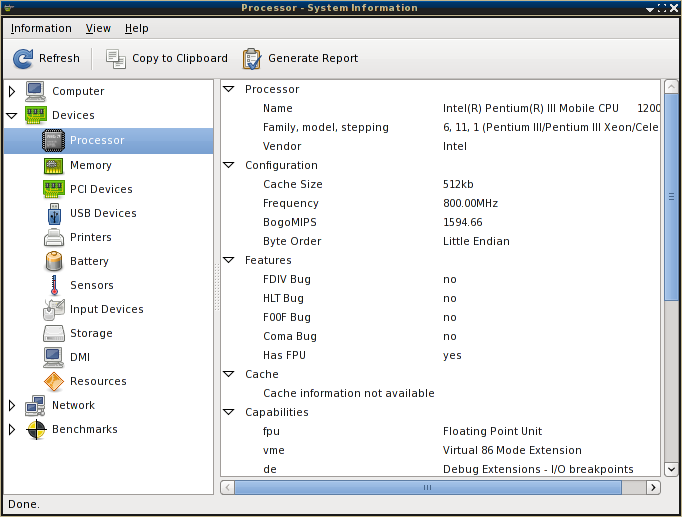Screen dimensions: 682x517
Task: Select the Frequency row value 800.00MHz
Action: coord(470,203)
